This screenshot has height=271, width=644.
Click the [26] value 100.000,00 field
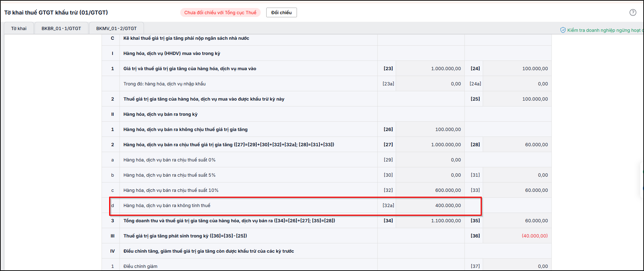pyautogui.click(x=430, y=129)
